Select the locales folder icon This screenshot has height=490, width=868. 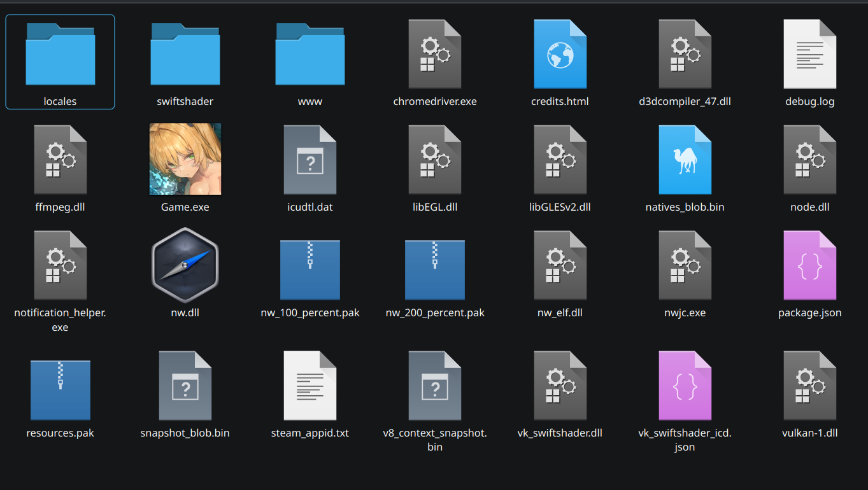pyautogui.click(x=60, y=54)
